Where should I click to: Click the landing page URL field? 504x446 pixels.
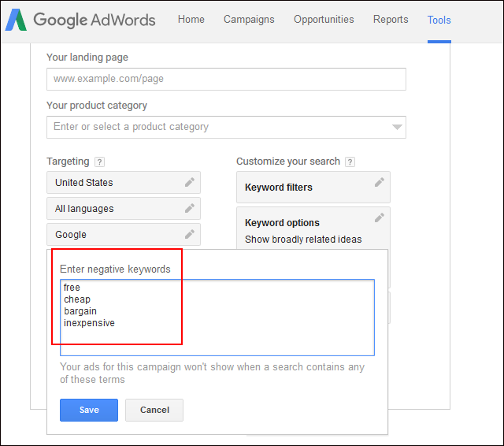point(226,79)
